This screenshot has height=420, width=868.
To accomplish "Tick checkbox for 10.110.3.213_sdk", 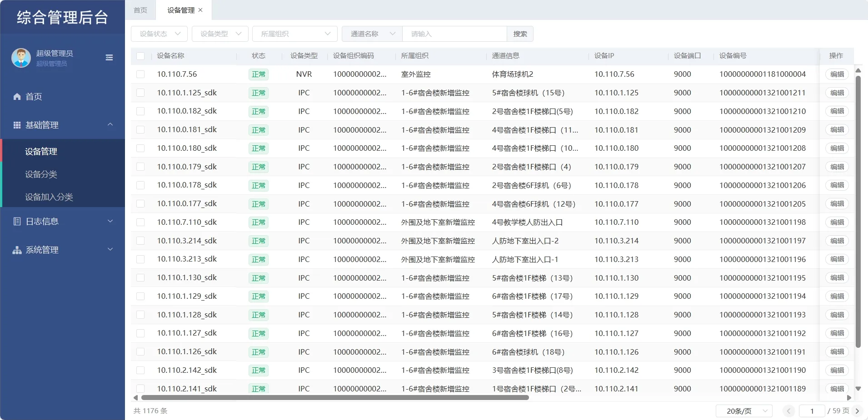I will tap(140, 259).
